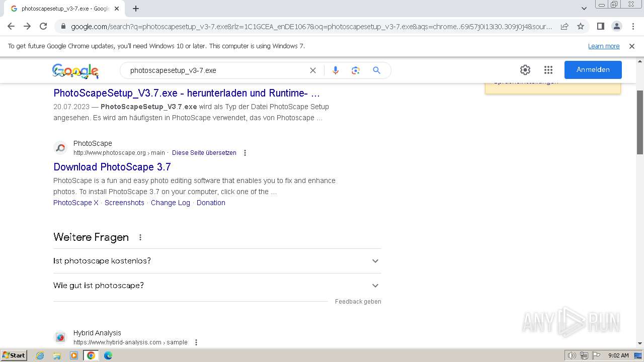Open Windows Media Player from taskbar
This screenshot has height=362, width=644.
(74, 355)
